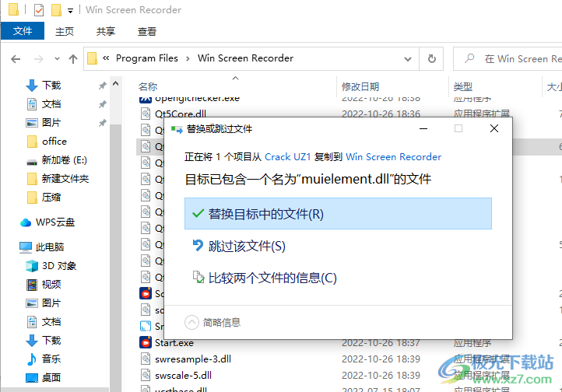Select swresample-3.dll file
The height and width of the screenshot is (392, 562).
(x=193, y=359)
